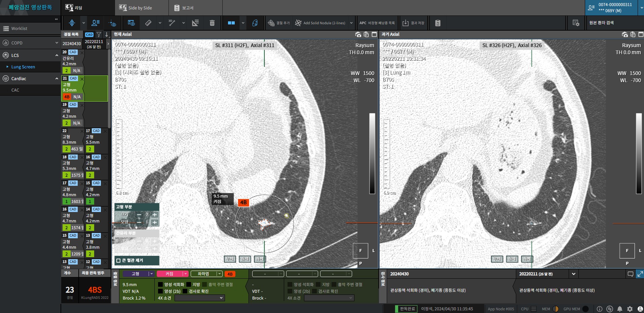Activate the 3D measurement tool
The height and width of the screenshot is (313, 644).
[x=172, y=23]
